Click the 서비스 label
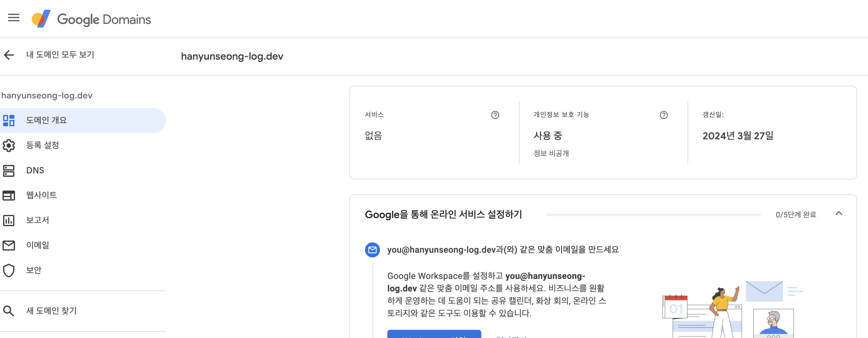 374,115
